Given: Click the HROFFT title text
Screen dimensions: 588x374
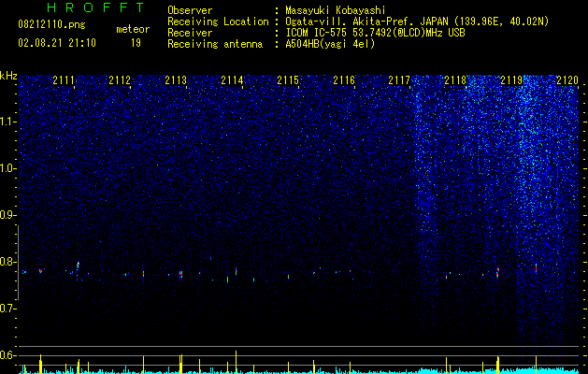Looking at the screenshot, I should tap(95, 7).
